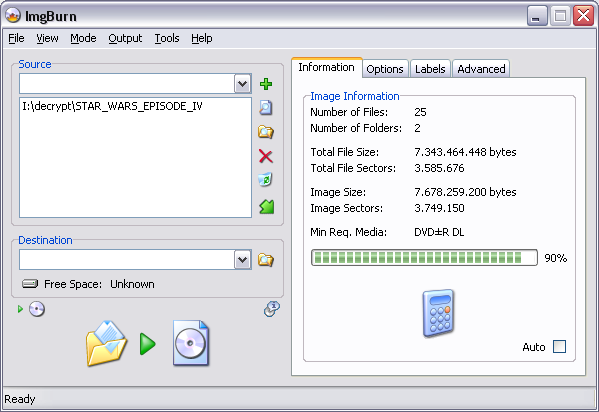Click the 7.343.464.448 bytes total file size
This screenshot has height=412, width=599.
(x=465, y=152)
